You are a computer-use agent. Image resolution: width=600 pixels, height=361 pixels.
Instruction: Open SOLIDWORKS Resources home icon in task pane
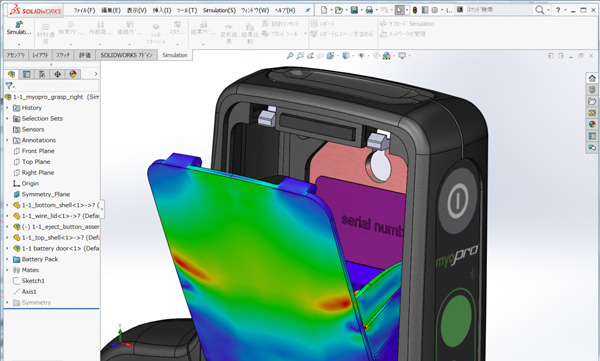point(592,78)
